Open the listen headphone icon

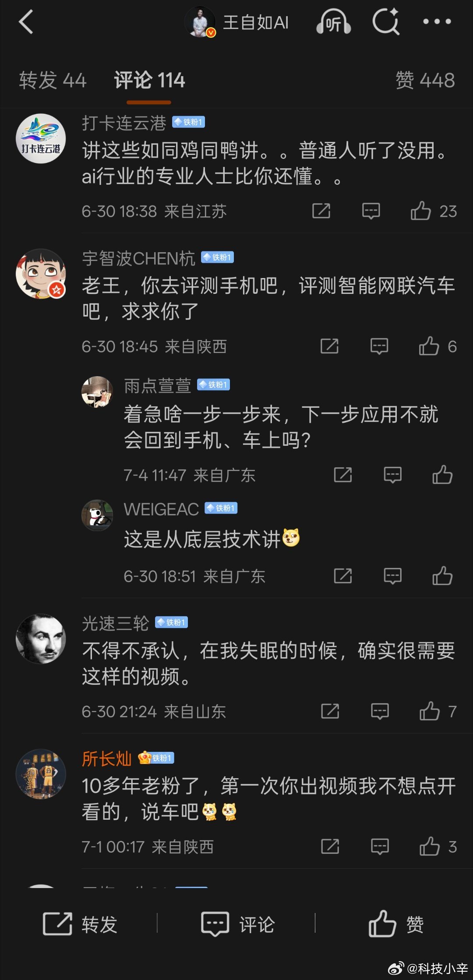click(334, 22)
